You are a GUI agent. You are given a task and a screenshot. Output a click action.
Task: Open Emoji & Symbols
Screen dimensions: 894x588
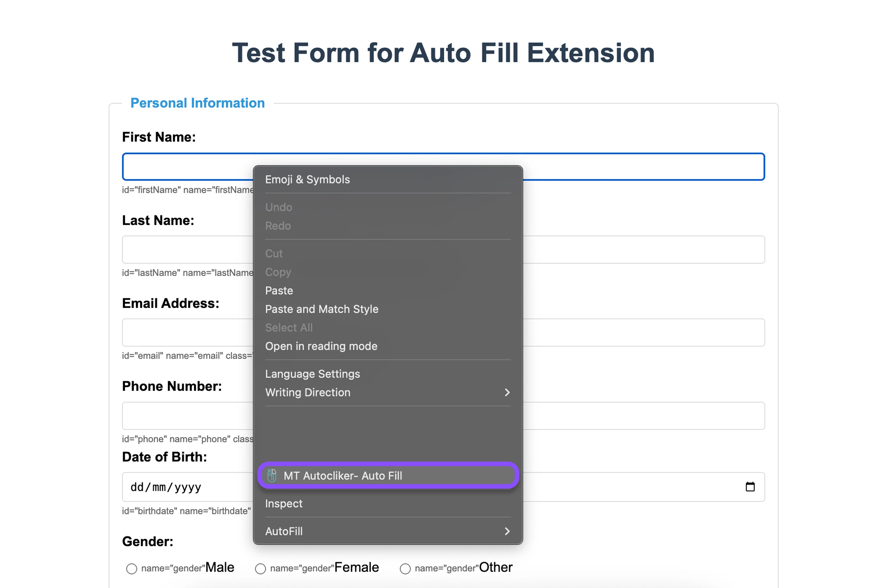tap(307, 179)
